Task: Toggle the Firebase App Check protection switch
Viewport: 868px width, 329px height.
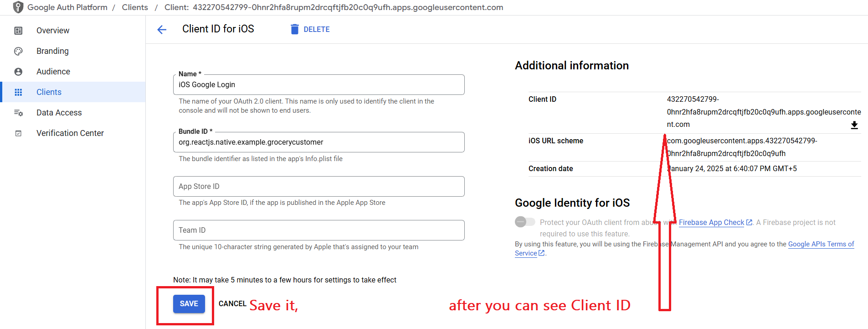Action: pyautogui.click(x=525, y=222)
